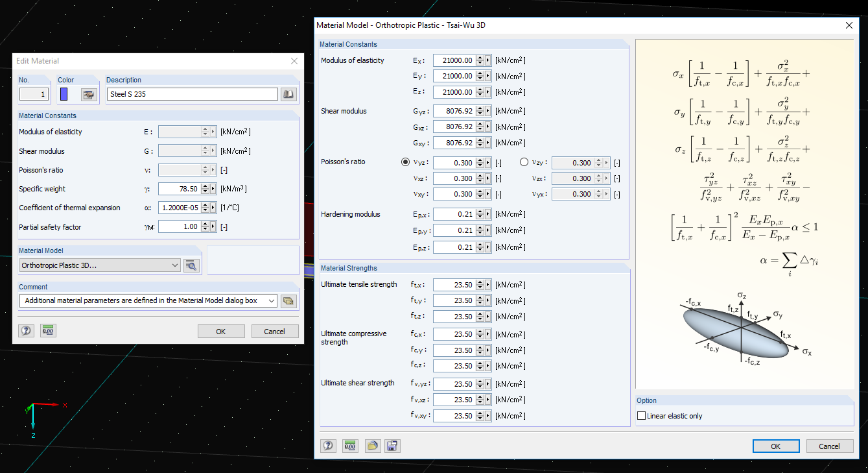The height and width of the screenshot is (473, 868).
Task: Click the units 0.00 icon in Edit Material
Action: (x=48, y=330)
